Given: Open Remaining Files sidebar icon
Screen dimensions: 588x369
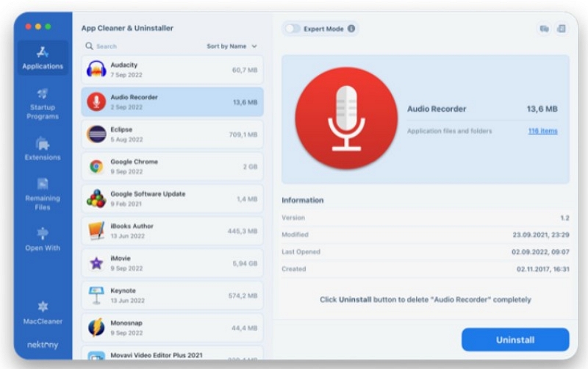Looking at the screenshot, I should [x=43, y=184].
